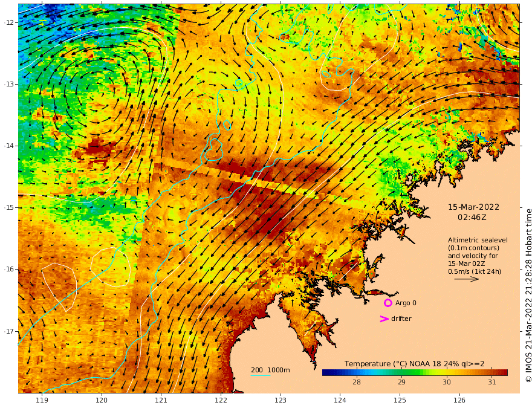Viewport: 532px width, 411px height.
Task: Click the vertical IMOS copyright timestamp text
Action: point(528,296)
